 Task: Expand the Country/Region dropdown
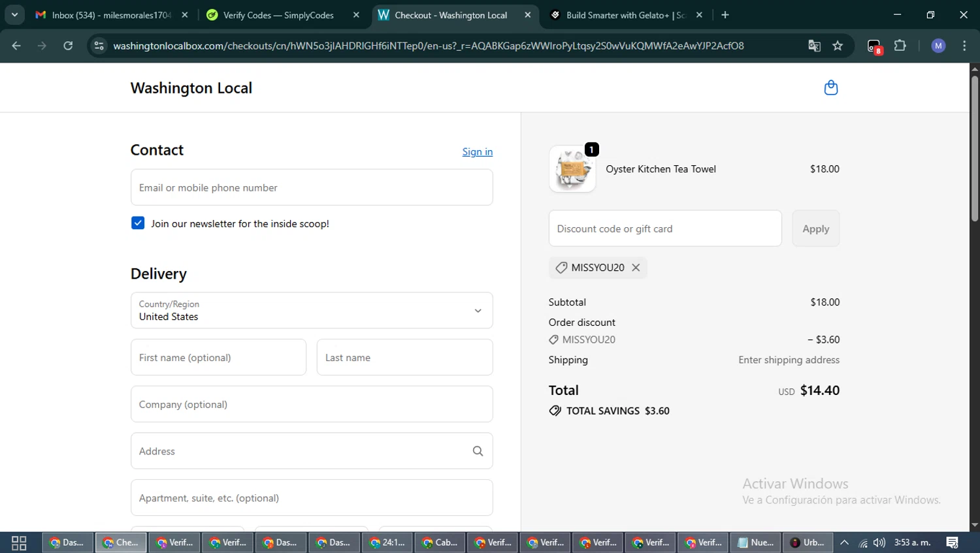pyautogui.click(x=312, y=310)
